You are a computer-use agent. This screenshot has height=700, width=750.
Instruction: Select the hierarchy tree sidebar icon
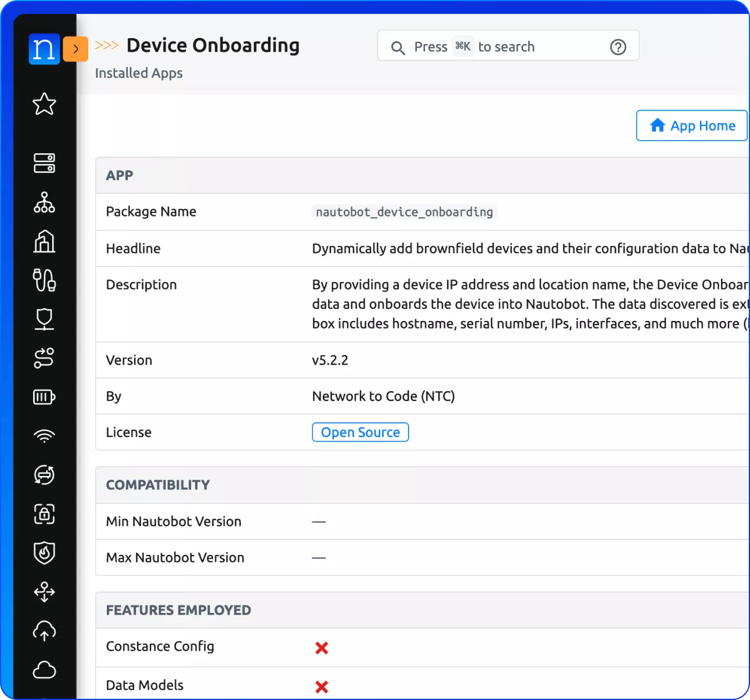44,203
